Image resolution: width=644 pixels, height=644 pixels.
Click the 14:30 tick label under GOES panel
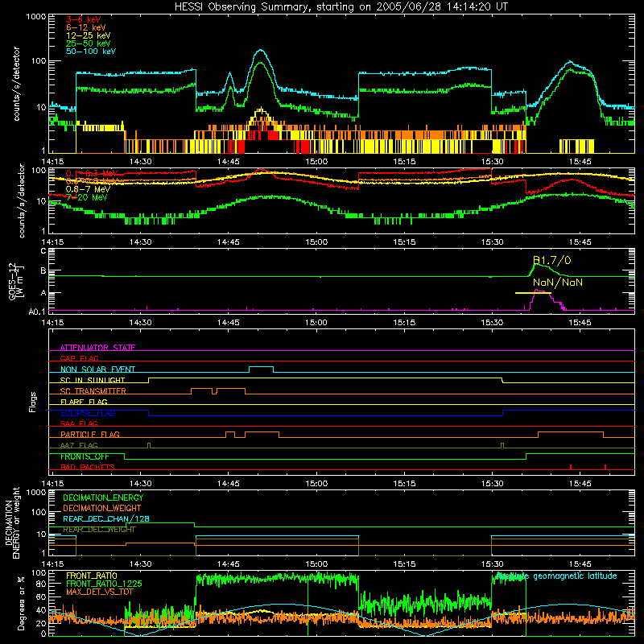tap(140, 323)
